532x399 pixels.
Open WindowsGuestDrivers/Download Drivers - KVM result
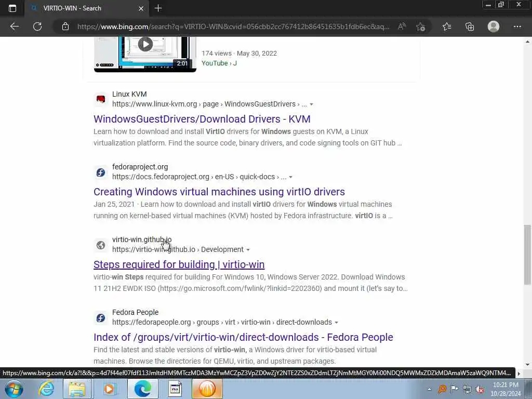(202, 119)
